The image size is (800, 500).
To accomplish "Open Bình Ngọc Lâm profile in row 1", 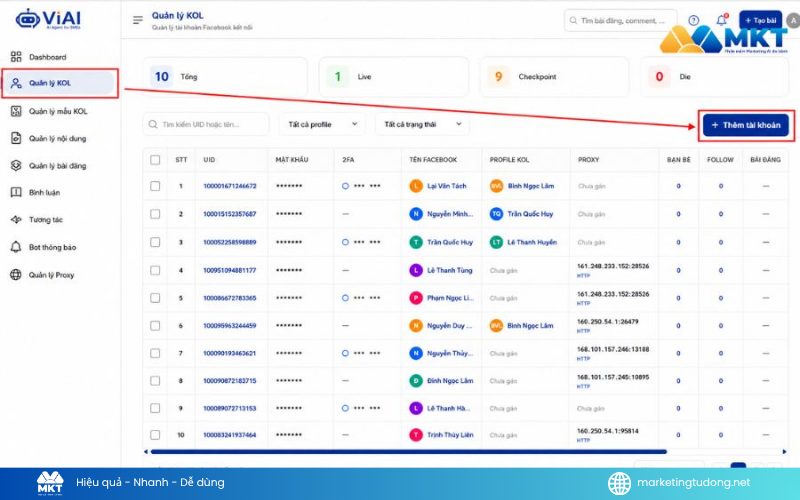I will pyautogui.click(x=522, y=186).
